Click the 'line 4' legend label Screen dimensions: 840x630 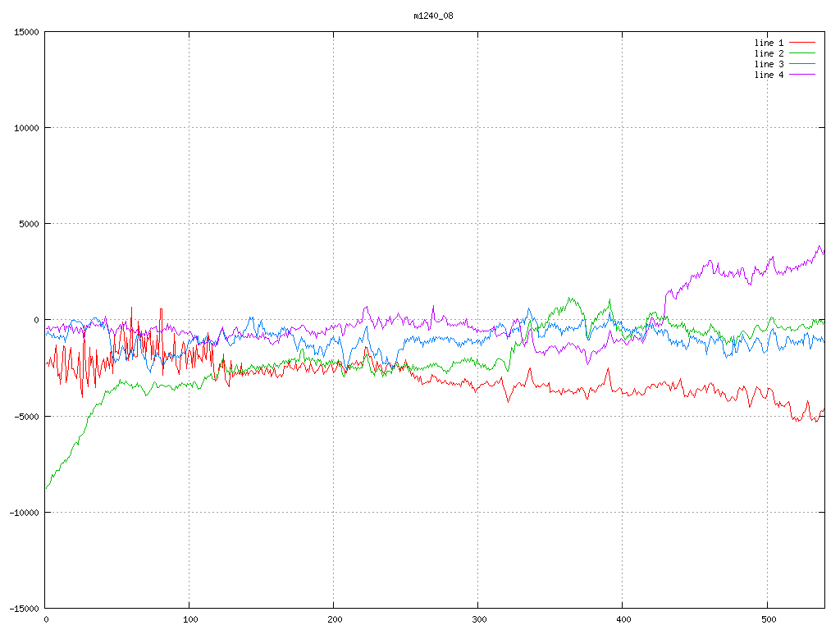pos(769,75)
